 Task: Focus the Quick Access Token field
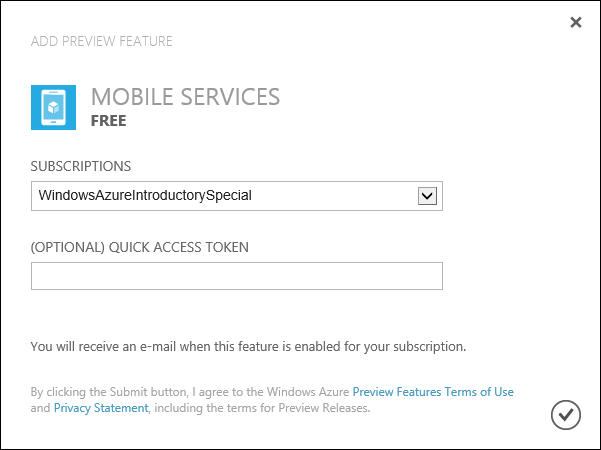(x=236, y=276)
